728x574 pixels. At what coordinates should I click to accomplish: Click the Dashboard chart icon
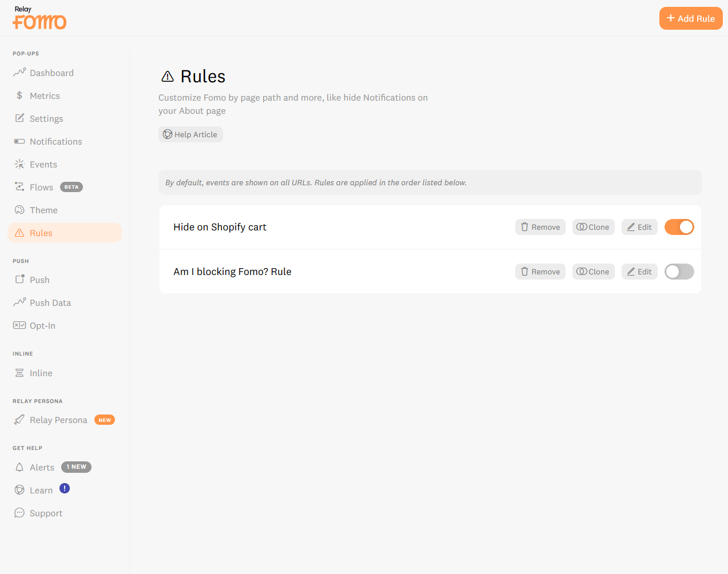[19, 73]
